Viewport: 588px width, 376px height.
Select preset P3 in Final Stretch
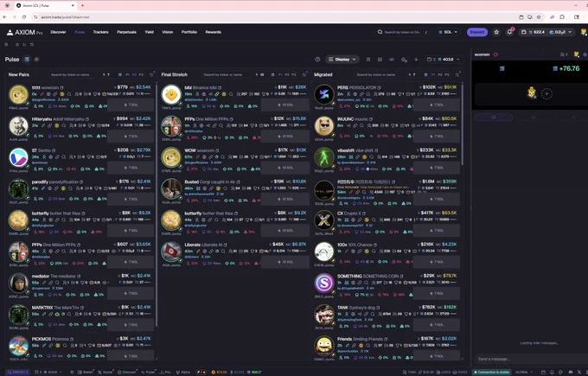coord(294,74)
